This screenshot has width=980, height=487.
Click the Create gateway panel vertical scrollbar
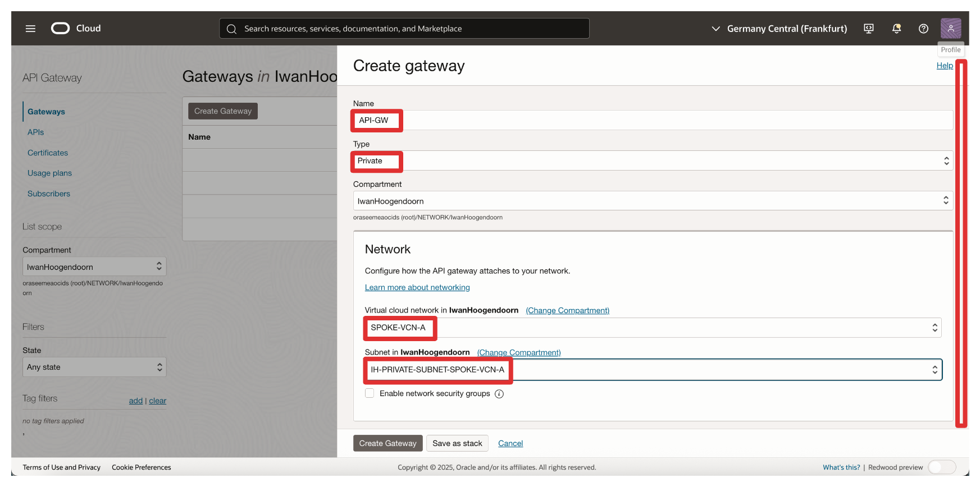961,244
